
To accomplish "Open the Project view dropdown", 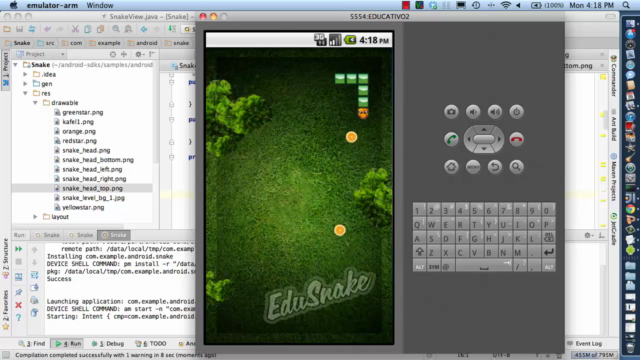I will (x=41, y=54).
